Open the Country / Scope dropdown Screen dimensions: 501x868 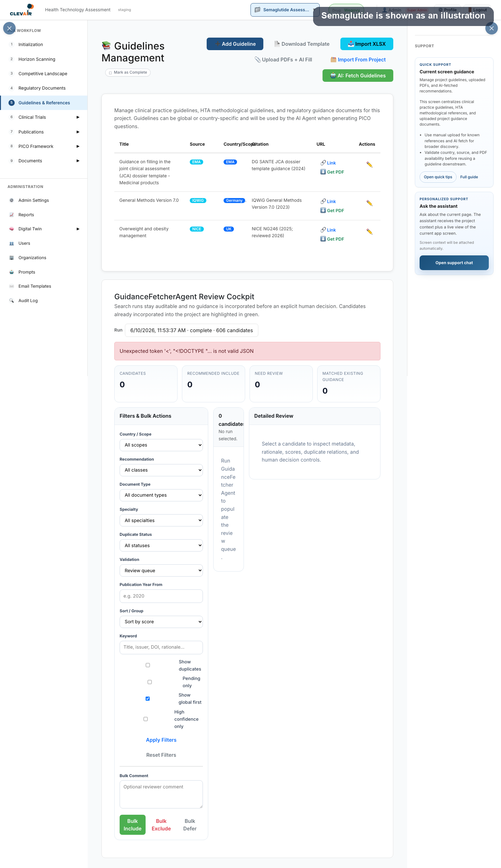(x=161, y=445)
